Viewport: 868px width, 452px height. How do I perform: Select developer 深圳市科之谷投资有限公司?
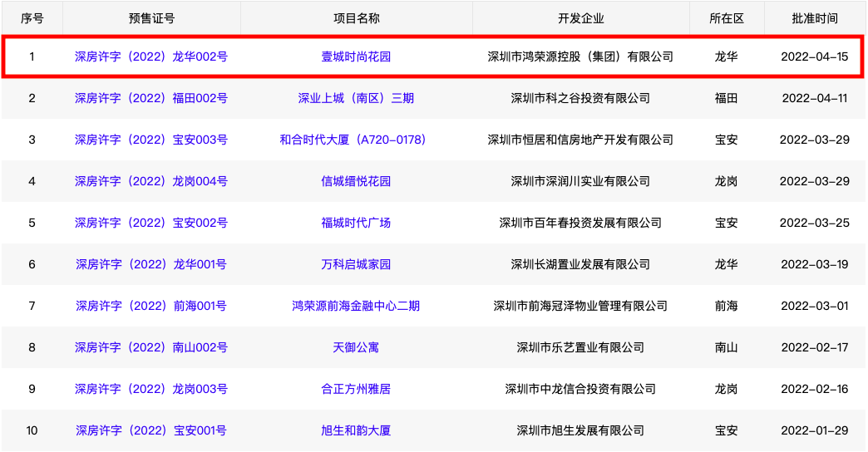580,98
